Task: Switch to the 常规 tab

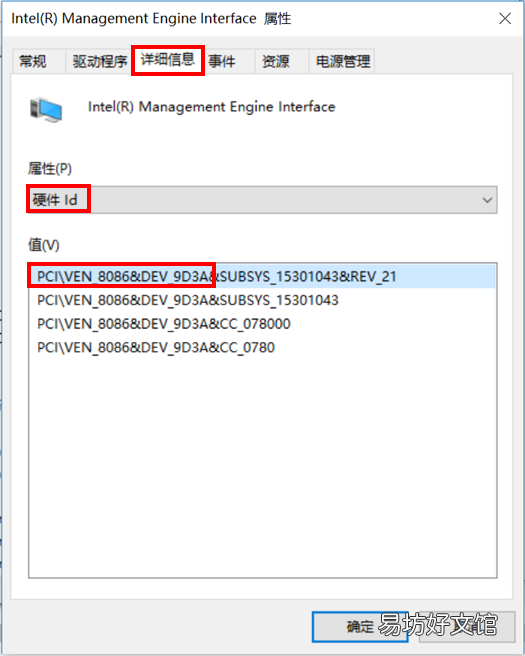Action: tap(38, 62)
